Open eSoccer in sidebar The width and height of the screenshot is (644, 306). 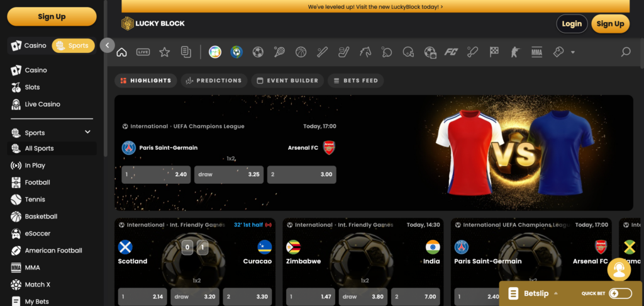tap(52, 233)
